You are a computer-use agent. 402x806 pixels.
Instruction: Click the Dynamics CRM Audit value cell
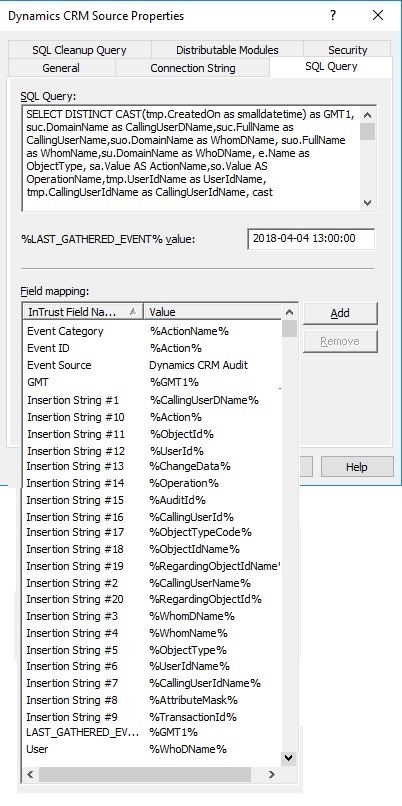198,365
